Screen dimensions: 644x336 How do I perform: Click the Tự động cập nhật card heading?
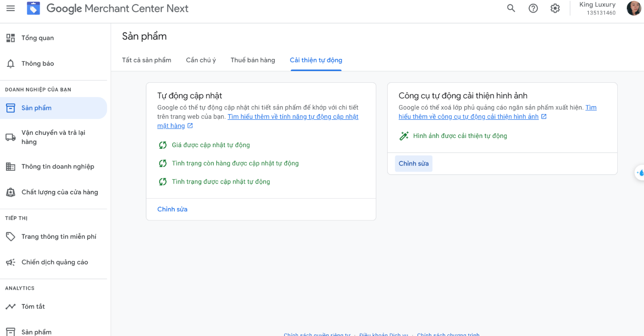(x=189, y=96)
